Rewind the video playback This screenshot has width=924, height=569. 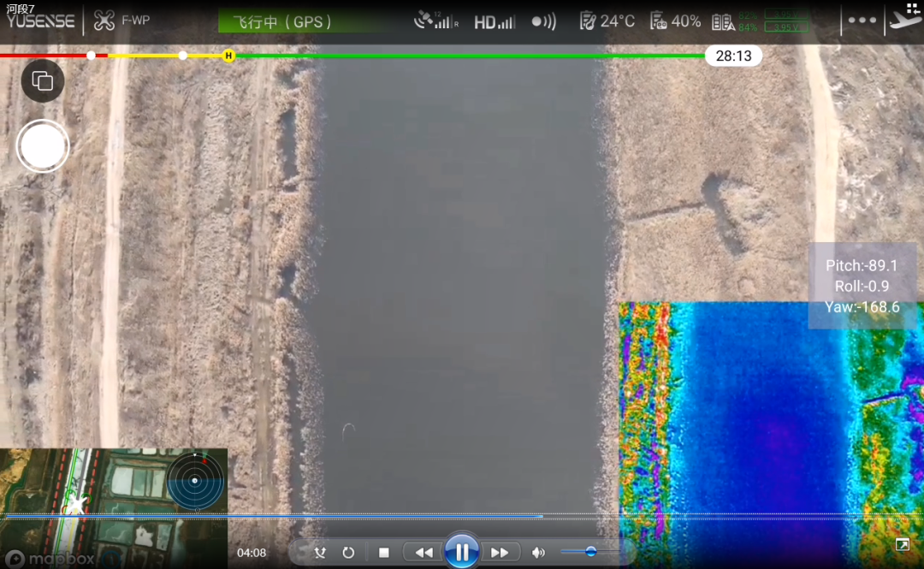coord(423,553)
